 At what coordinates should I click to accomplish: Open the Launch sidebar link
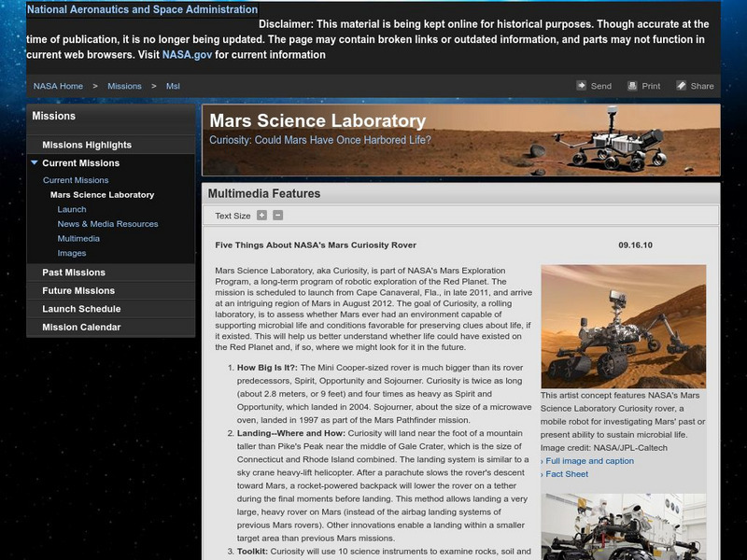(72, 209)
